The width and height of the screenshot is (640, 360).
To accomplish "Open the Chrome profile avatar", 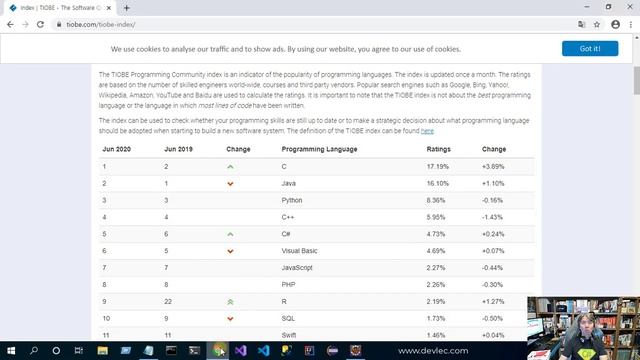I will [x=616, y=24].
